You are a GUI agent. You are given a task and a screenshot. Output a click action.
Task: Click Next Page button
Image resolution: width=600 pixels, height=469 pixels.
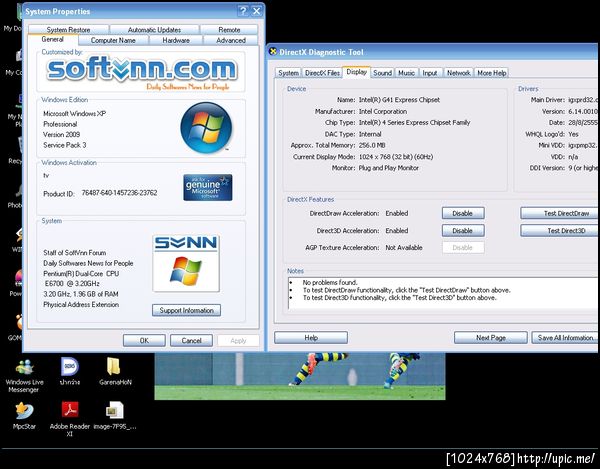click(491, 338)
